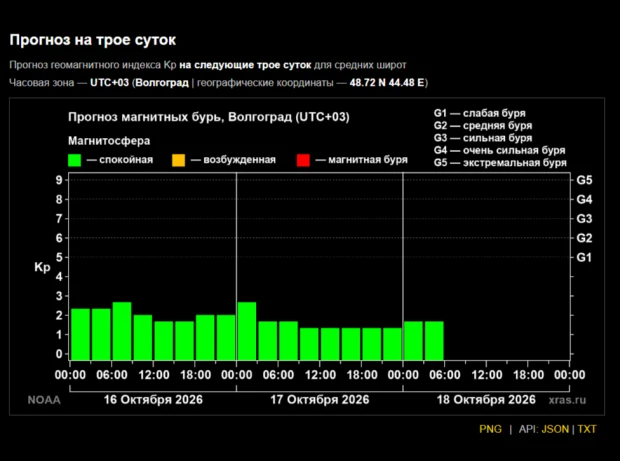Click the 'Магнитосфера' legend heading

coord(109,141)
